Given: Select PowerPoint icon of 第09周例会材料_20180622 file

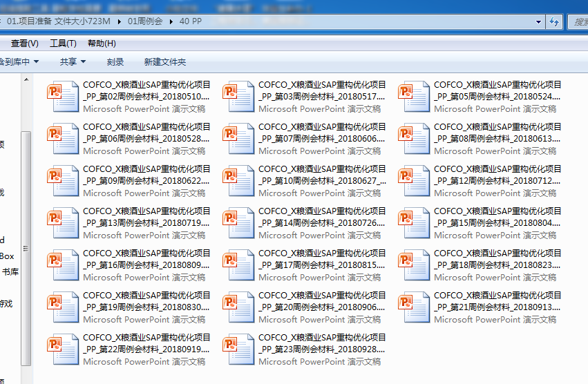Looking at the screenshot, I should point(63,181).
